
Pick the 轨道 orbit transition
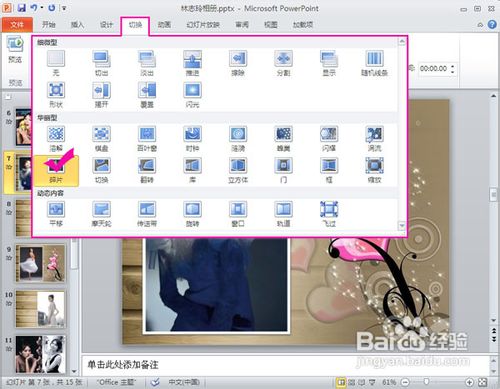pos(283,214)
